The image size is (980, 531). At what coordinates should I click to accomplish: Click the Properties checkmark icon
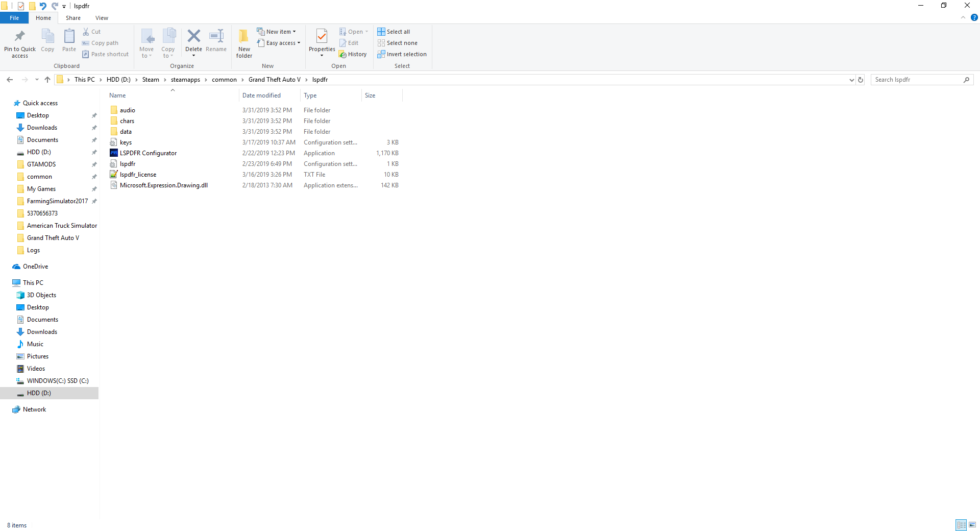(x=322, y=36)
